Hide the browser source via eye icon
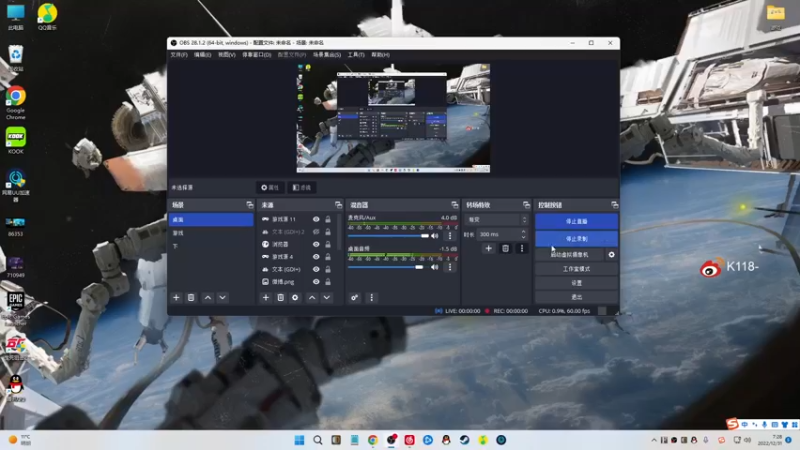This screenshot has width=800, height=450. (316, 244)
